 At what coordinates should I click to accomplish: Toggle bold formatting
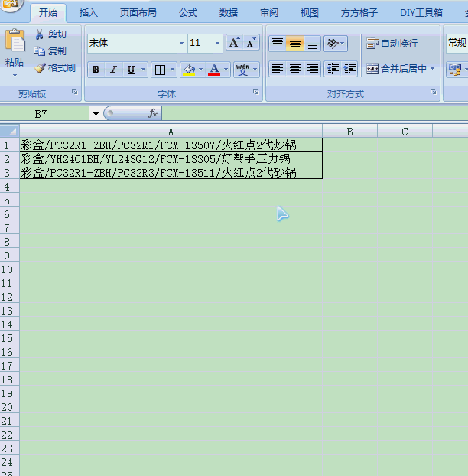pyautogui.click(x=96, y=70)
